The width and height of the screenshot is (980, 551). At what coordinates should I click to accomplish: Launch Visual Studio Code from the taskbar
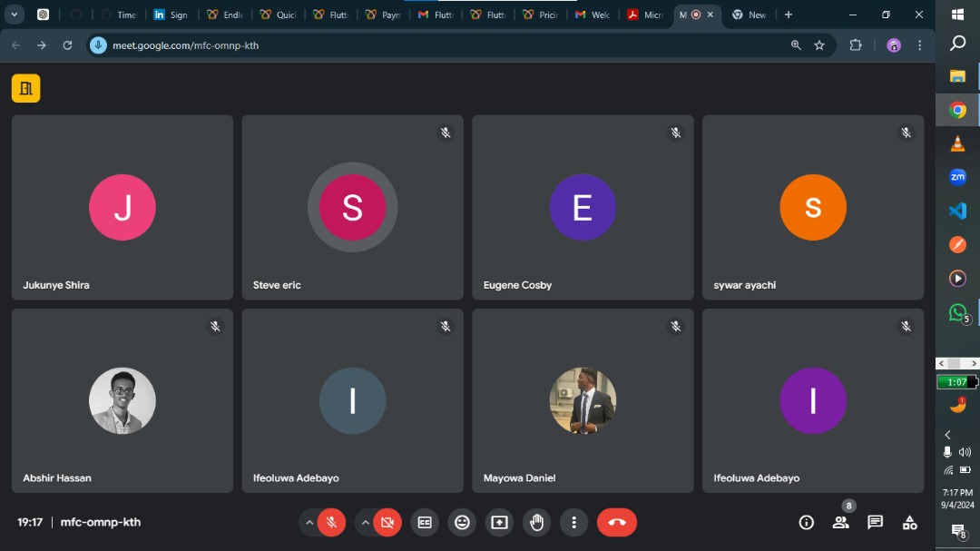point(957,211)
